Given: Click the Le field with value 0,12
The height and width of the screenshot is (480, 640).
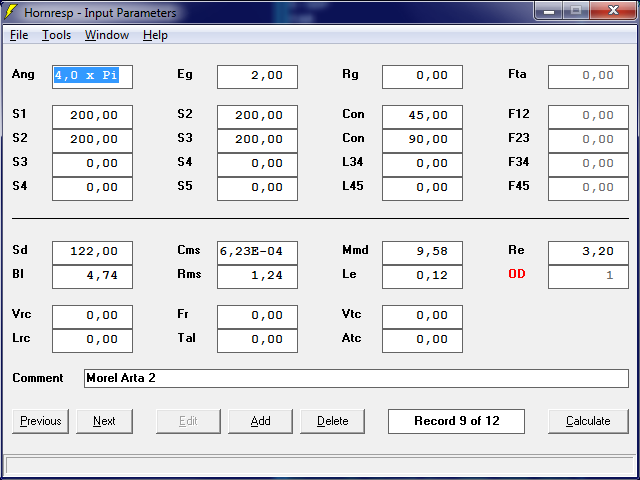Looking at the screenshot, I should pyautogui.click(x=422, y=276).
